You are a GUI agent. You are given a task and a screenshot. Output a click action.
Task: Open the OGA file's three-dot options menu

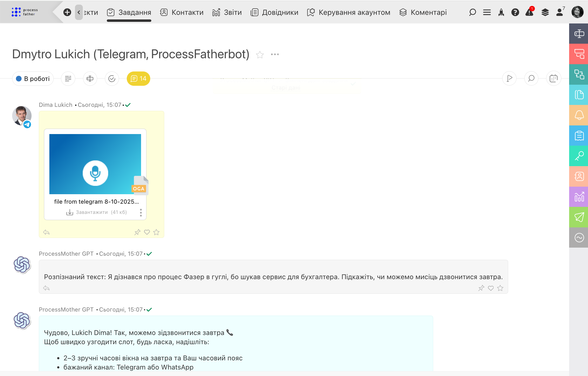point(141,213)
